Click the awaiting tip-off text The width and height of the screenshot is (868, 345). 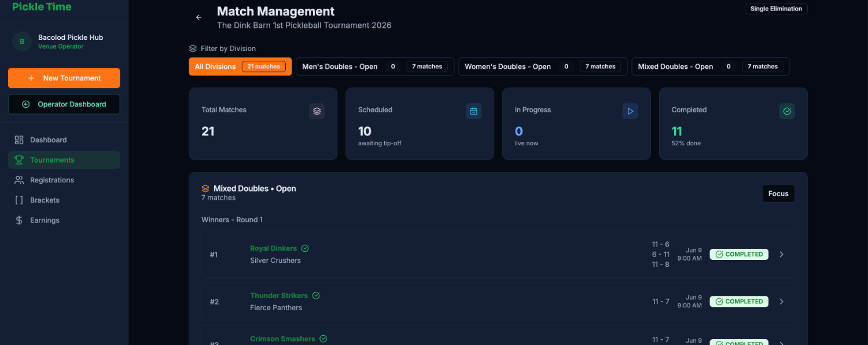pyautogui.click(x=380, y=143)
